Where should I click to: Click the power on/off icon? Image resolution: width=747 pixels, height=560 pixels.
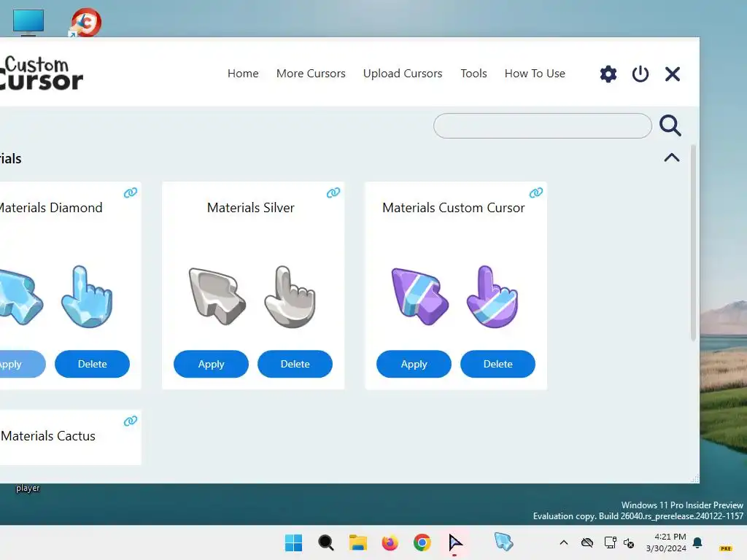[640, 74]
